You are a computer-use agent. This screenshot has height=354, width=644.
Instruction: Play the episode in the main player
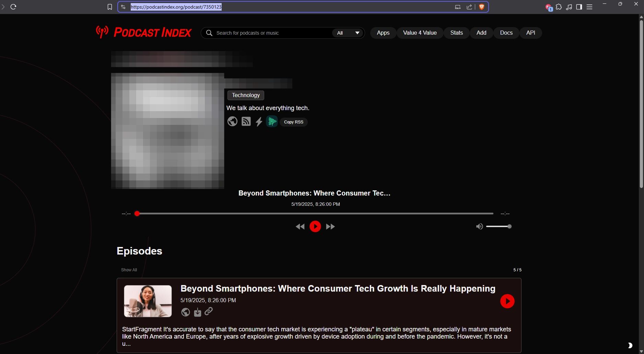(315, 226)
